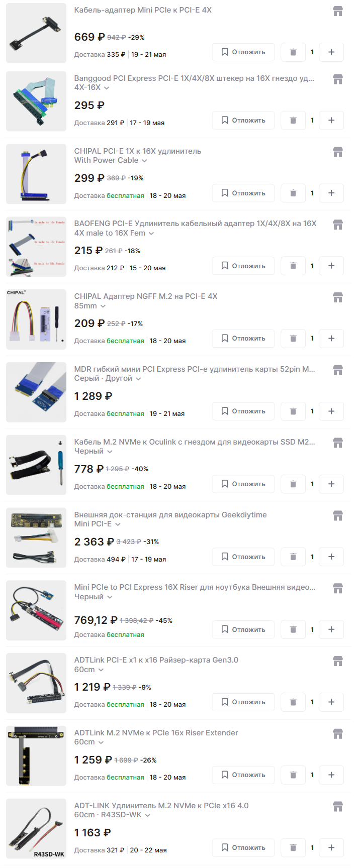
Task: Click trash icon for Geekdiytime док-станция
Action: click(x=293, y=557)
